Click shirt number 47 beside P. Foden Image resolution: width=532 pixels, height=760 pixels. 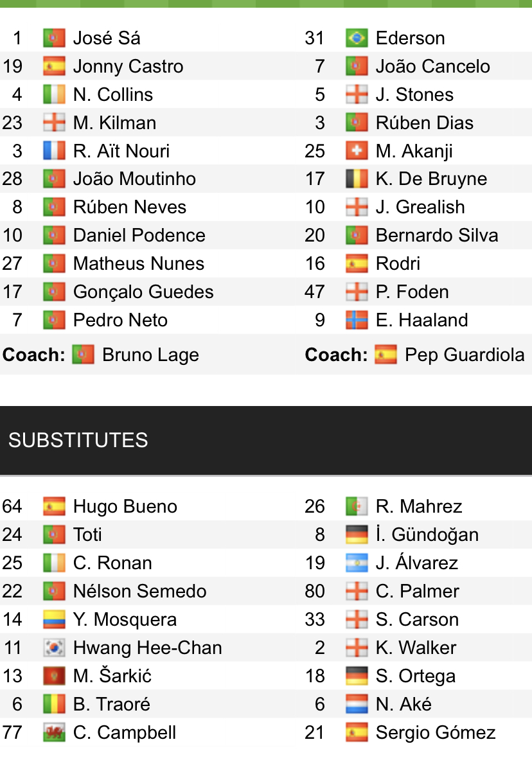point(315,292)
